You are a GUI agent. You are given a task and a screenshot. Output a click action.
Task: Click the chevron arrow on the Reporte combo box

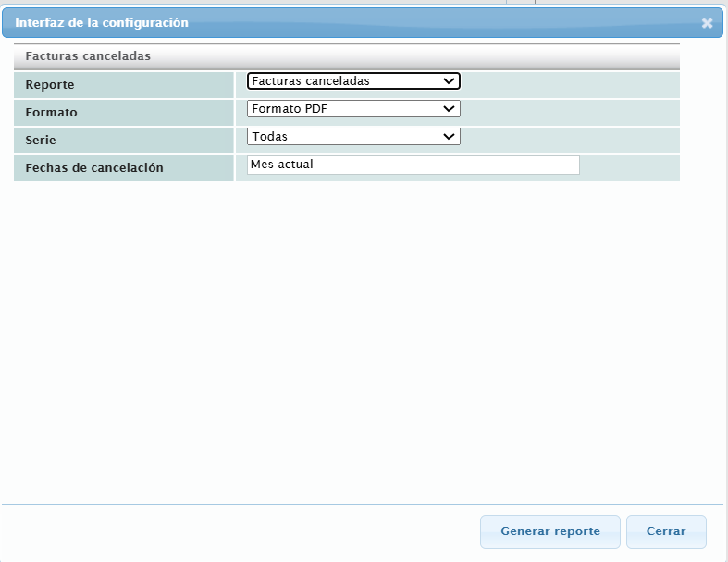(x=450, y=81)
